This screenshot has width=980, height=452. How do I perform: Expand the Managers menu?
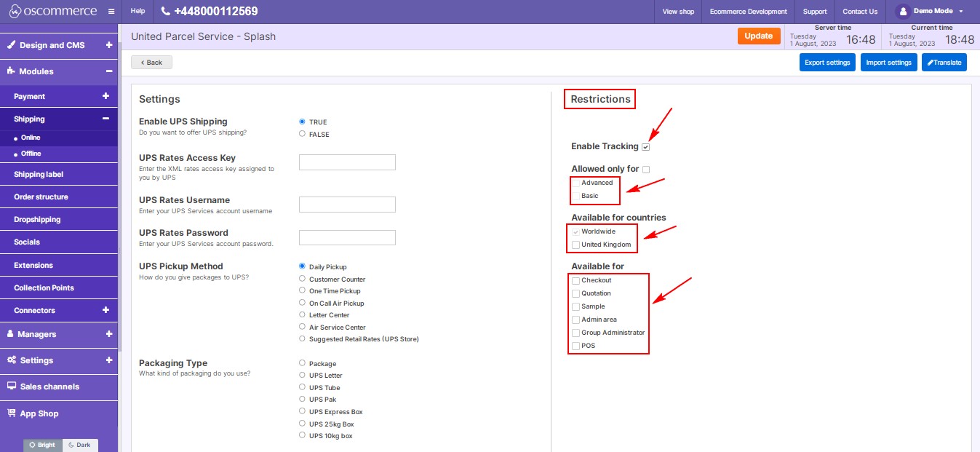pyautogui.click(x=108, y=334)
